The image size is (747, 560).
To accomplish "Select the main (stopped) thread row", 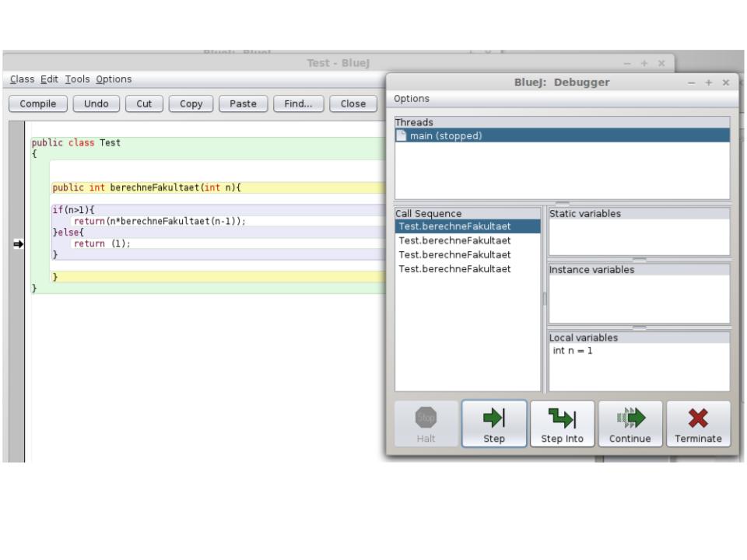I will tap(562, 135).
